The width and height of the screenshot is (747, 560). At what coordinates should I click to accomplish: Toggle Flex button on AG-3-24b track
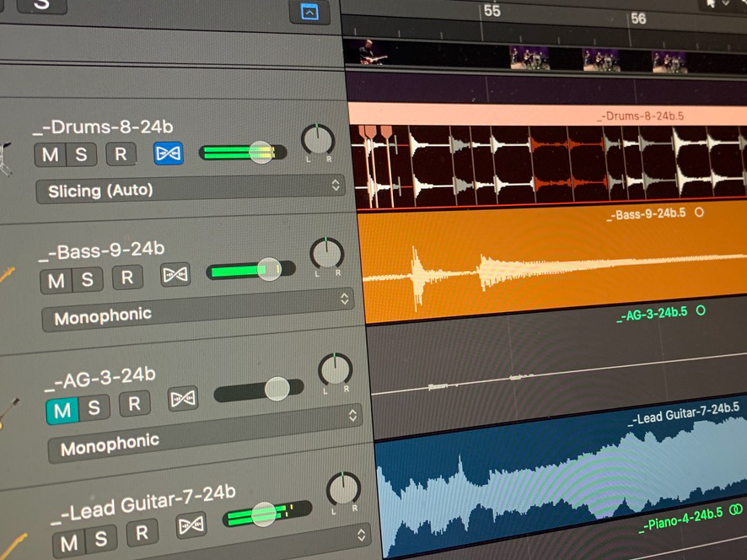(183, 398)
